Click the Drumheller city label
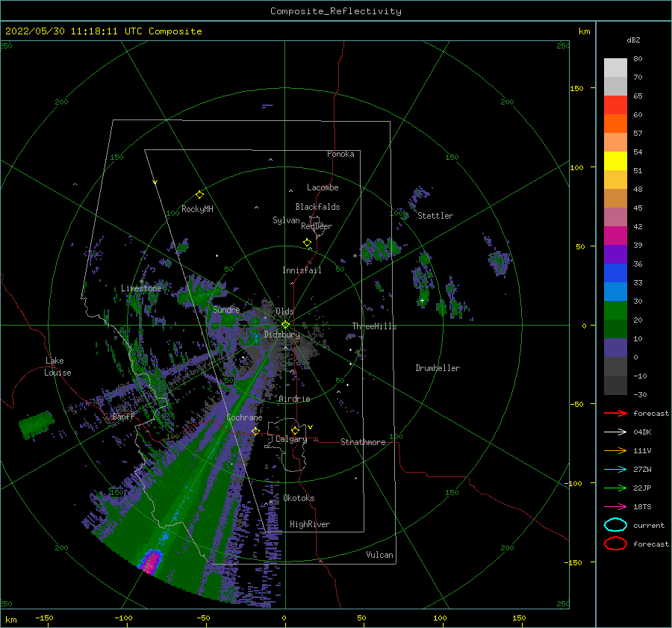Screen dimensions: 672x628 click(x=438, y=368)
